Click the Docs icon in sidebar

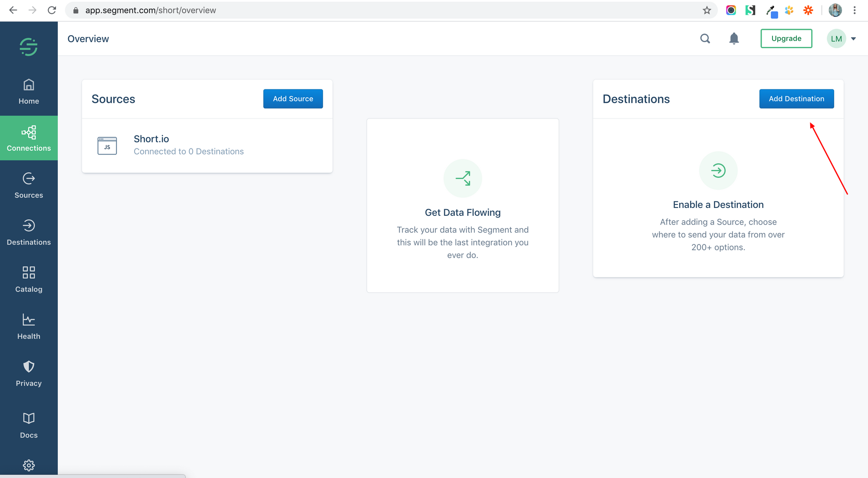pyautogui.click(x=29, y=417)
